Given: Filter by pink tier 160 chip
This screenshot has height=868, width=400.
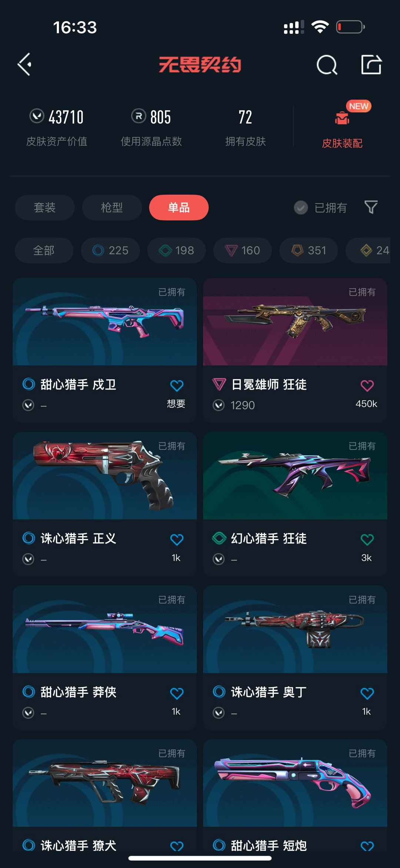Looking at the screenshot, I should click(243, 250).
